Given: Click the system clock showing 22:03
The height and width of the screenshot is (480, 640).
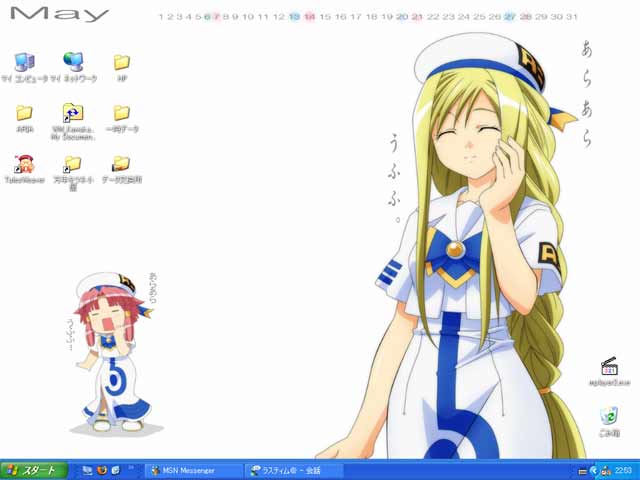Looking at the screenshot, I should [623, 471].
